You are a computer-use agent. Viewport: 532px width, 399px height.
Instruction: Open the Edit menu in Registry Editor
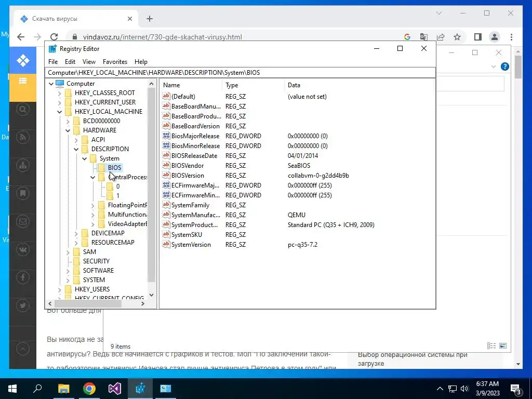pyautogui.click(x=70, y=62)
